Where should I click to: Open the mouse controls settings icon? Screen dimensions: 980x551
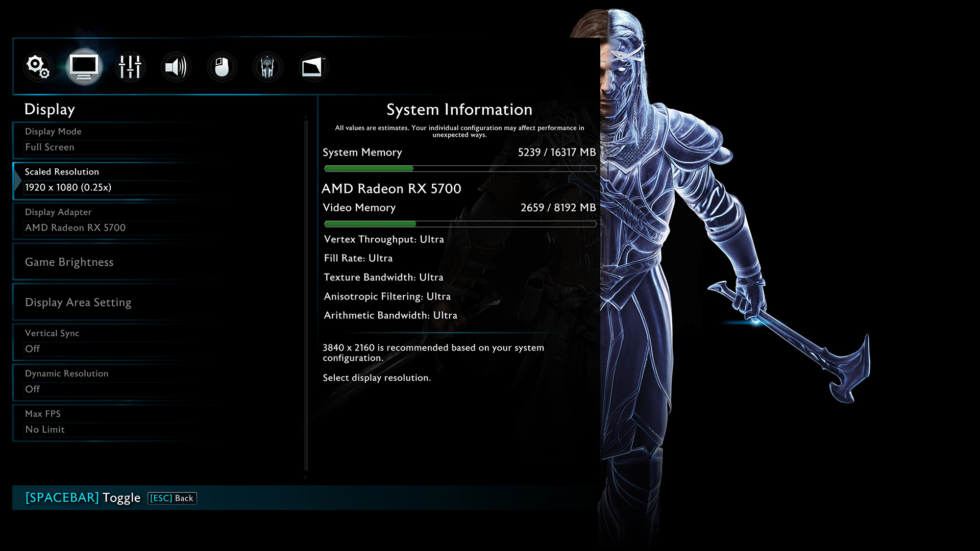(222, 67)
